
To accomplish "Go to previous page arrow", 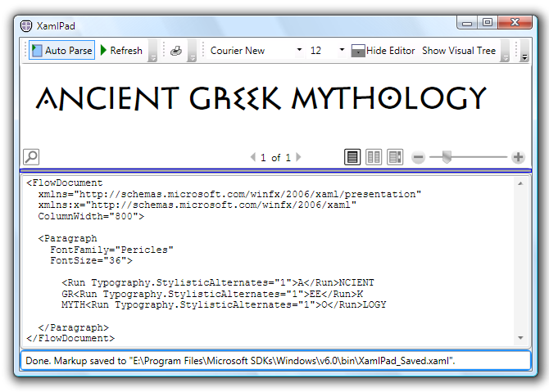I will coord(253,157).
